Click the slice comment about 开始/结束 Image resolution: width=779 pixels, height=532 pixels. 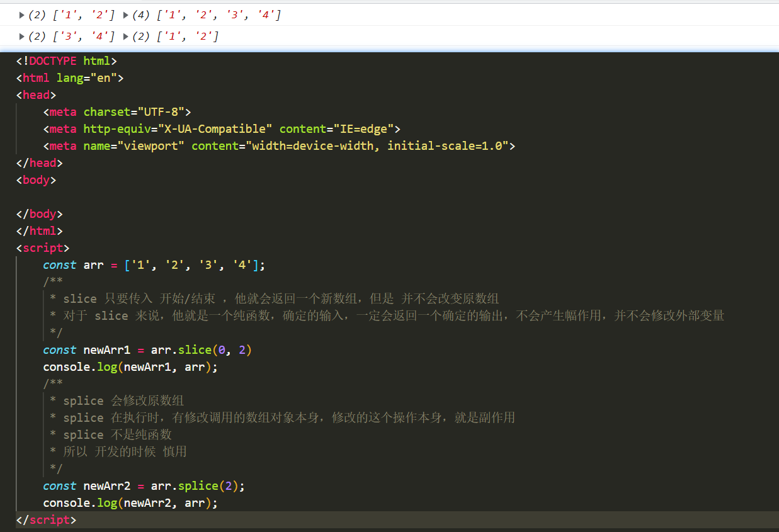click(x=275, y=299)
